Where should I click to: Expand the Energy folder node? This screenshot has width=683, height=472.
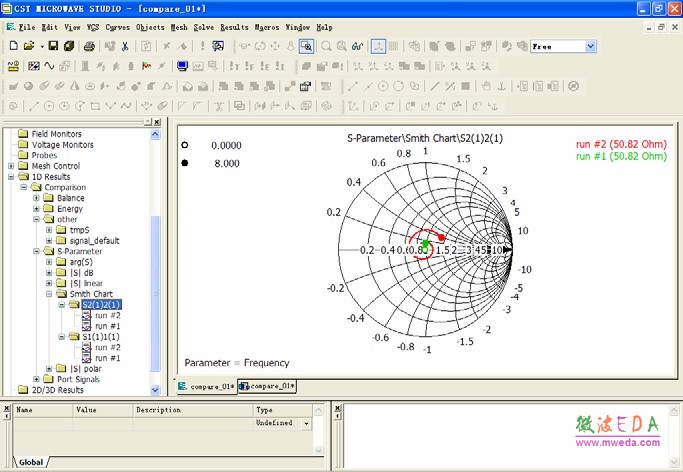point(37,209)
